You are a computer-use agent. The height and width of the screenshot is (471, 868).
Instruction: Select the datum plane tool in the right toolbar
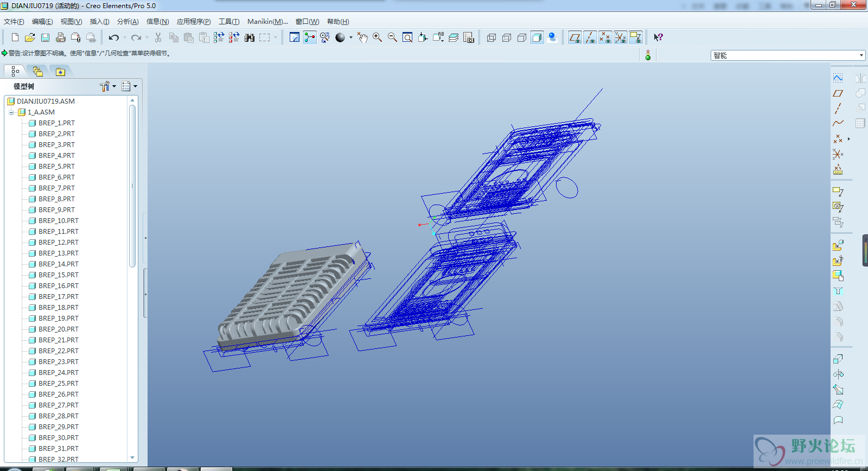point(838,93)
